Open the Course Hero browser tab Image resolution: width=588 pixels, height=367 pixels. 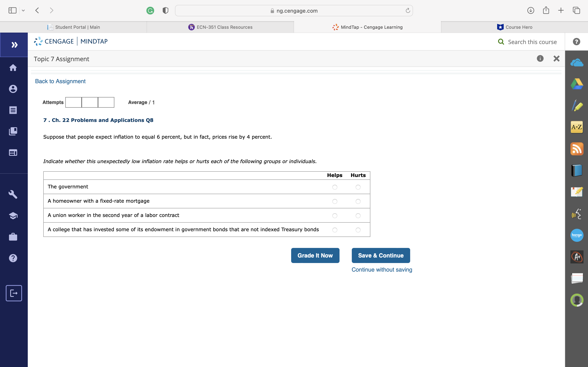point(514,27)
